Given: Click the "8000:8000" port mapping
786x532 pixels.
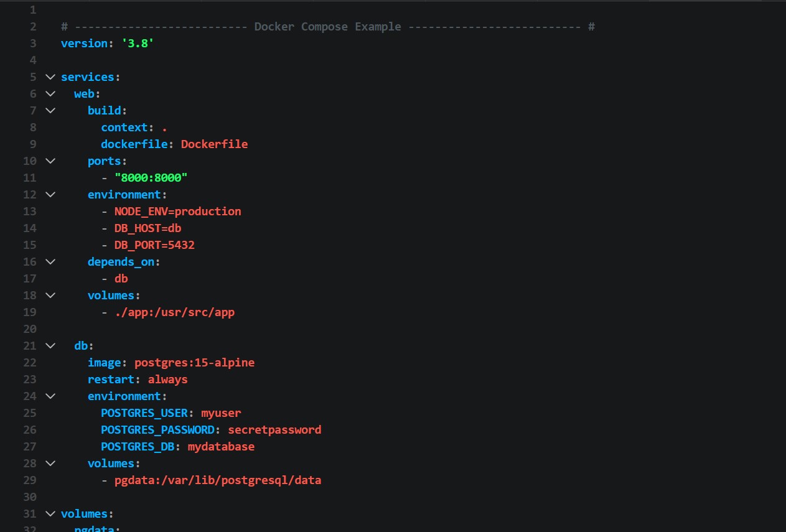Looking at the screenshot, I should [151, 178].
